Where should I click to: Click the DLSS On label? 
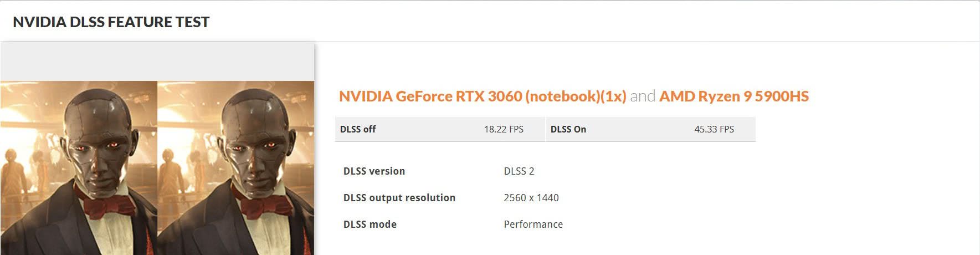coord(568,129)
